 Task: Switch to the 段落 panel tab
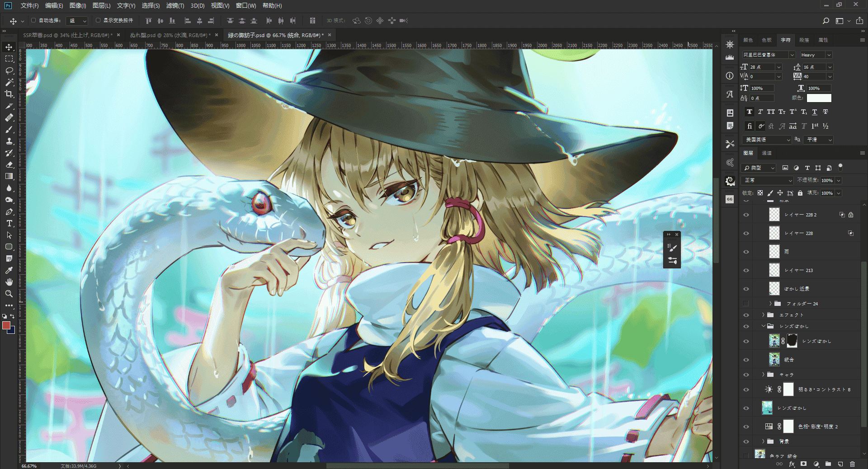tap(804, 40)
